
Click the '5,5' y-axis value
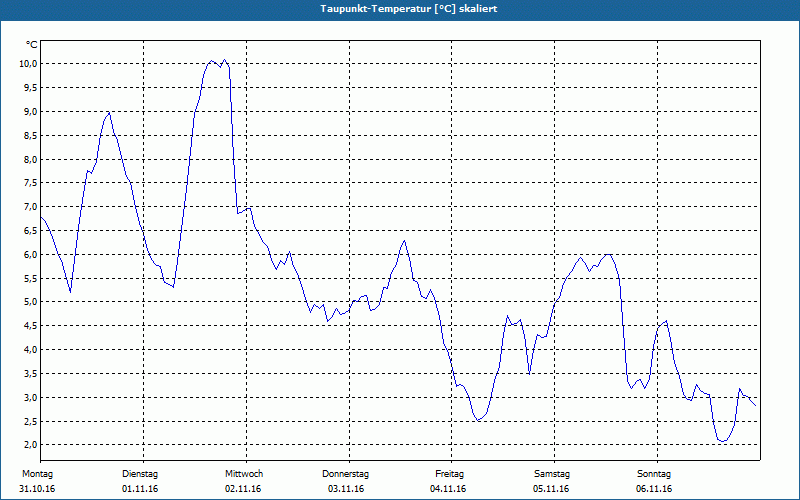30,278
